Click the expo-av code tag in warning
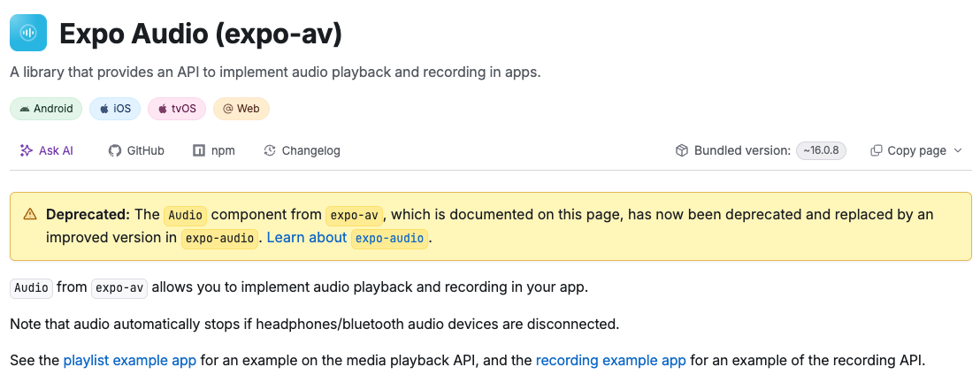The width and height of the screenshot is (980, 390). 355,215
